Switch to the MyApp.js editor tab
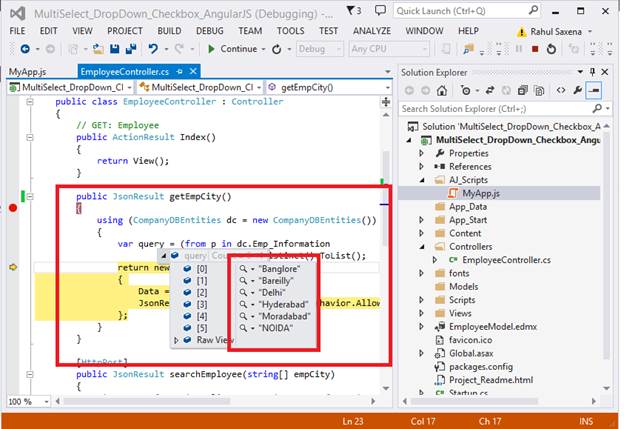Screen dimensions: 624x429 (x=27, y=72)
